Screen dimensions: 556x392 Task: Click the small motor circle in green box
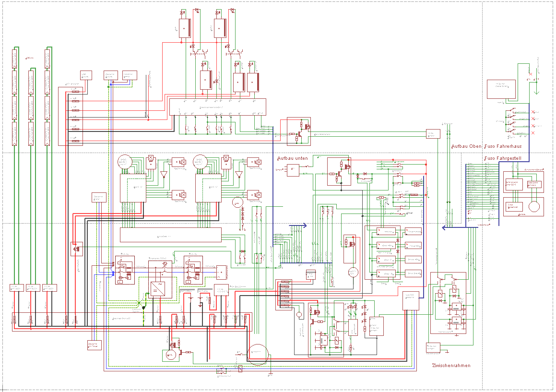[x=170, y=355]
